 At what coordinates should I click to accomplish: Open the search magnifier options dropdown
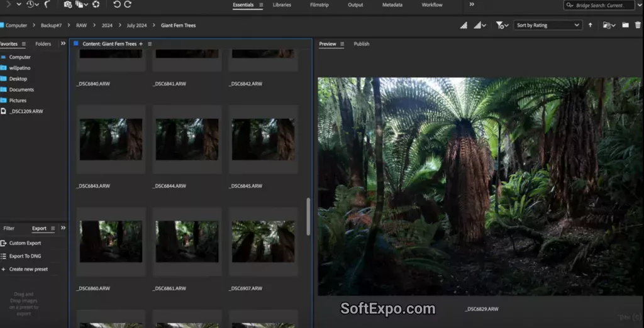pos(570,5)
